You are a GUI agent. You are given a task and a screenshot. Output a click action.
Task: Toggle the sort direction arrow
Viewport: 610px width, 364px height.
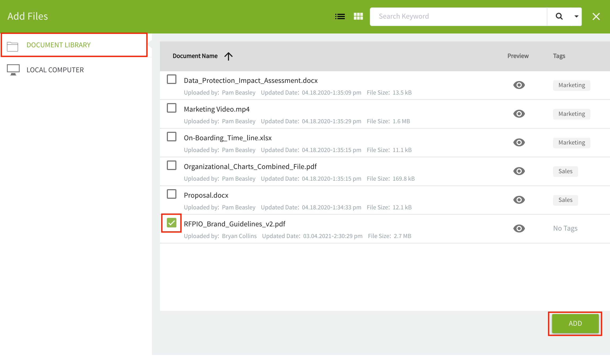[228, 56]
